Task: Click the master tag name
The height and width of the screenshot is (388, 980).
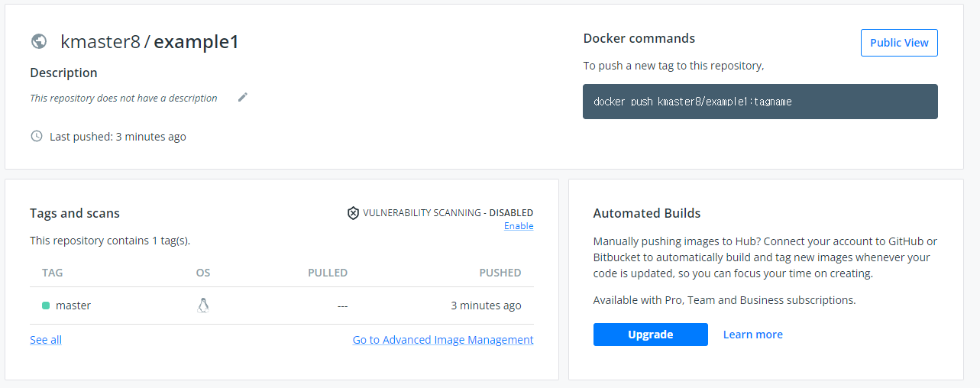Action: tap(73, 306)
